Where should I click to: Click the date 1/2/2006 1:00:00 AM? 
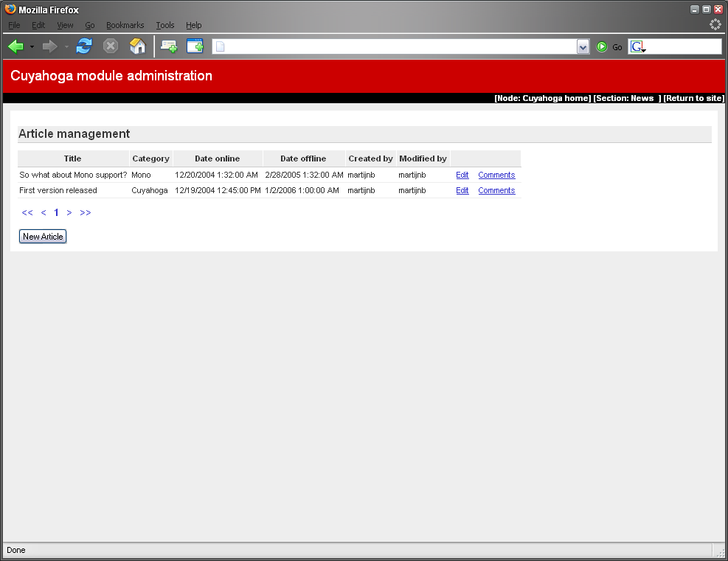coord(302,190)
